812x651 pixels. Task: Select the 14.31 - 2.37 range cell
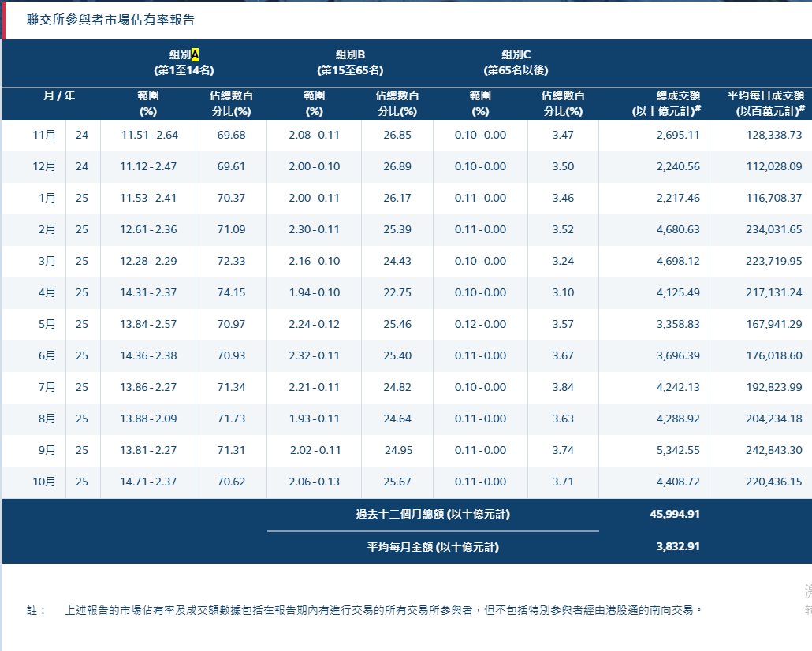click(x=149, y=292)
